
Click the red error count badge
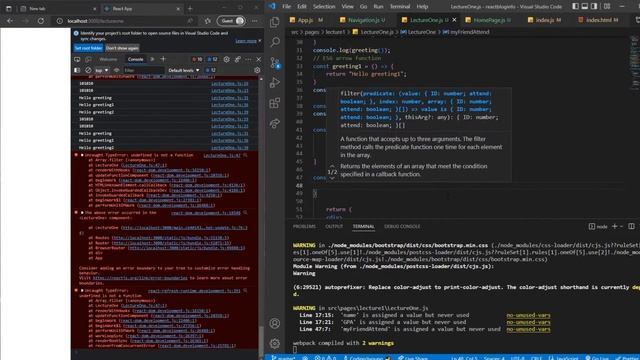pyautogui.click(x=198, y=59)
